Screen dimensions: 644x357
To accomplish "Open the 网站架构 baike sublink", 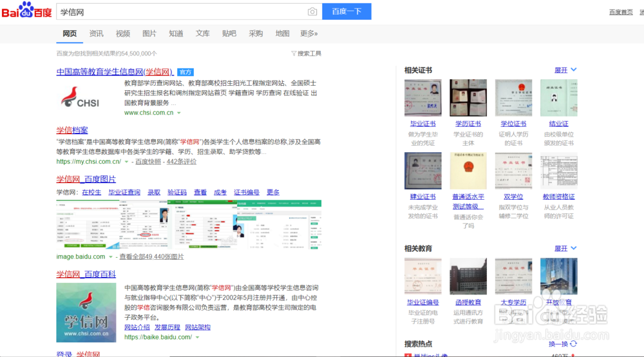I will 198,327.
